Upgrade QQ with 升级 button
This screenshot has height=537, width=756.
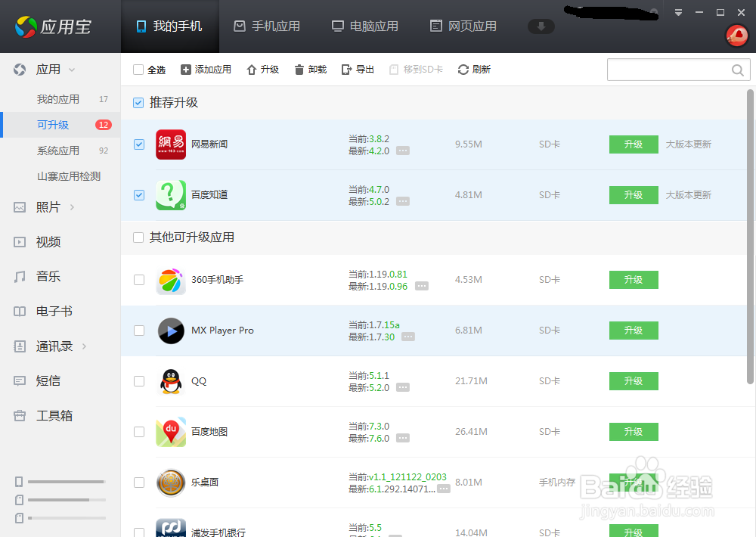click(x=634, y=381)
